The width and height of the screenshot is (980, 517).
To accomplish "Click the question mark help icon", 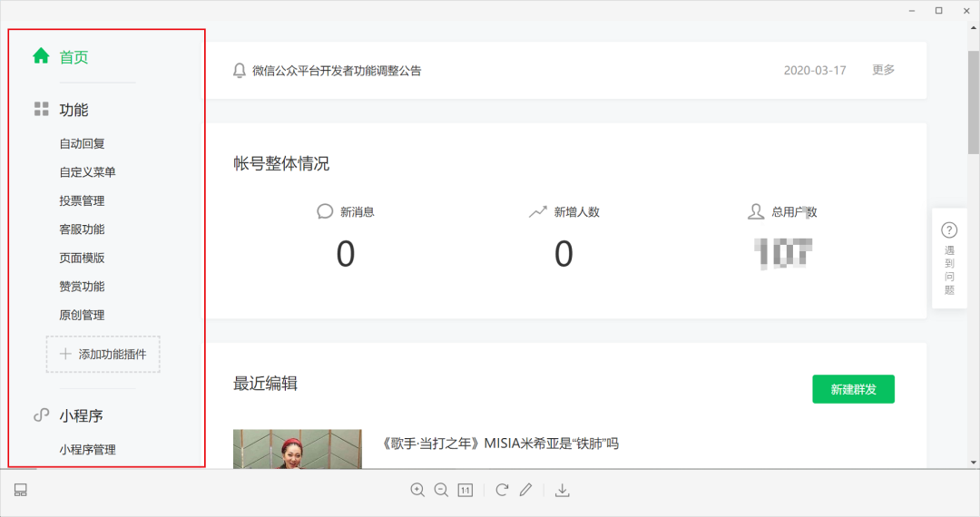I will point(949,230).
